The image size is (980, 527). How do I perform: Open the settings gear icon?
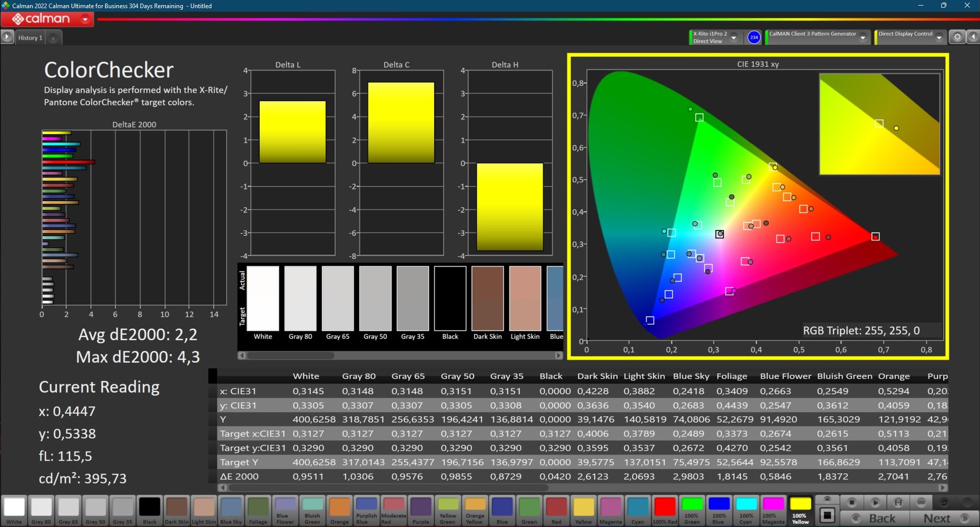coord(958,37)
